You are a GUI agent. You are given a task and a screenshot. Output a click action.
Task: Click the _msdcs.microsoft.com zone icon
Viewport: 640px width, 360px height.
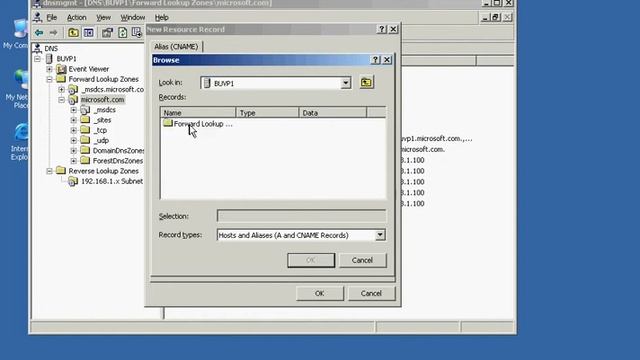point(73,89)
